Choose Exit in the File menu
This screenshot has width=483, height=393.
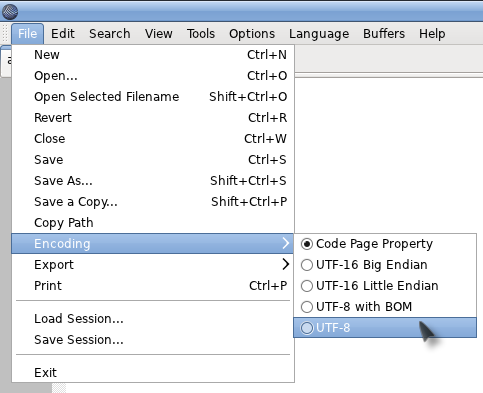(x=153, y=373)
